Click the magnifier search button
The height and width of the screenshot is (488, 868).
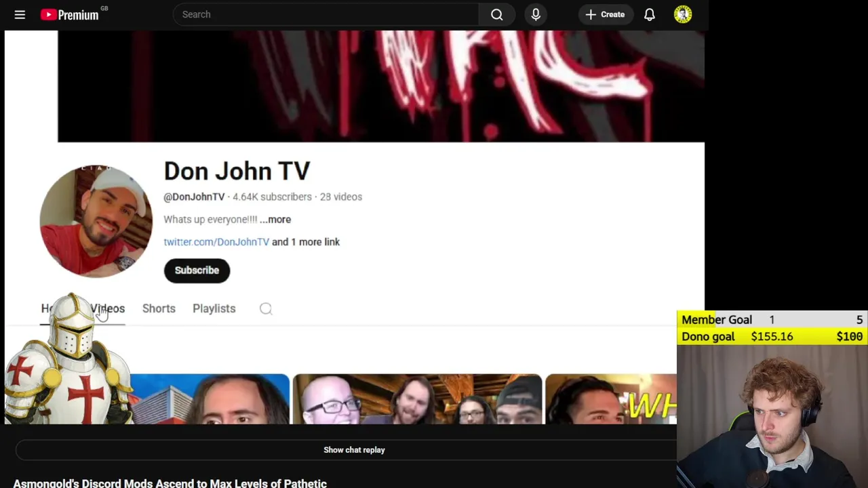pyautogui.click(x=497, y=14)
